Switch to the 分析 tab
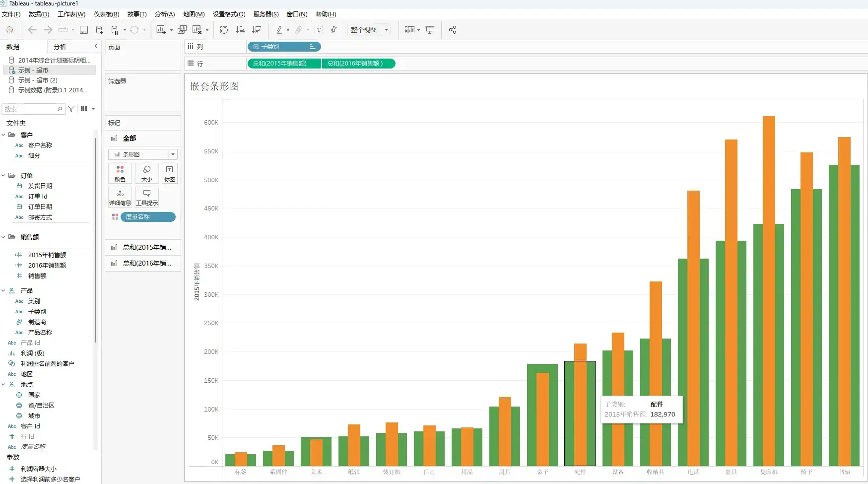Image resolution: width=868 pixels, height=484 pixels. 60,47
